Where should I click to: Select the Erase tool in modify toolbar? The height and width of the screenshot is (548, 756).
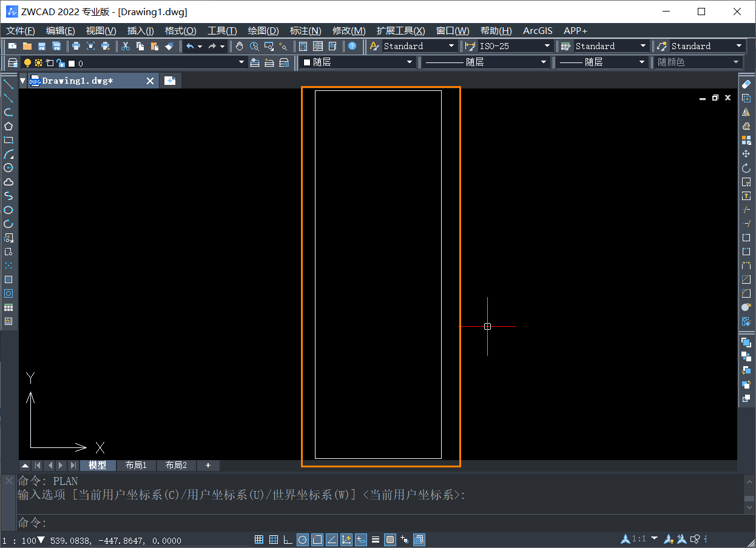coord(746,84)
